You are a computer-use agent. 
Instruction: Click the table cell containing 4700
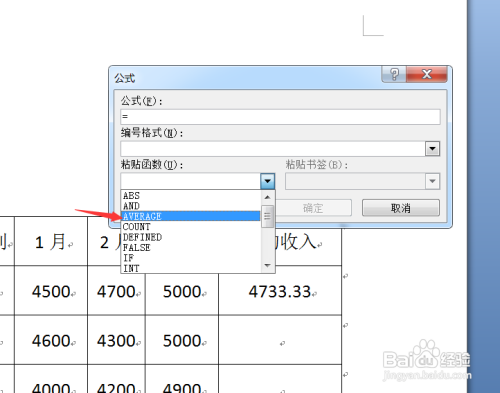coord(116,291)
